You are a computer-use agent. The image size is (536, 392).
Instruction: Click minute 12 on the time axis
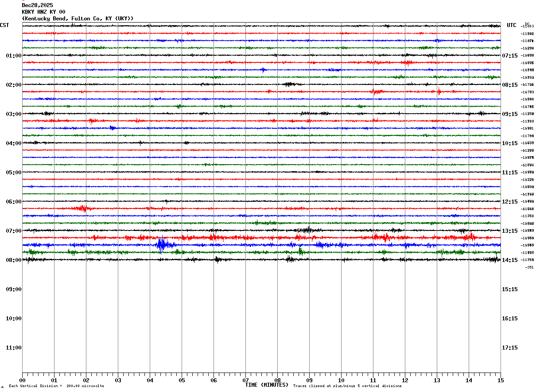click(405, 380)
